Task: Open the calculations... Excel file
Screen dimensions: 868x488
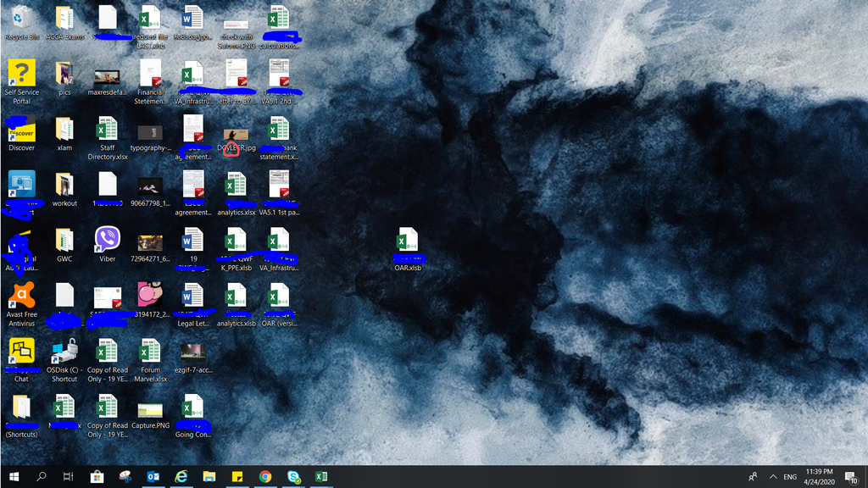Action: [279, 27]
